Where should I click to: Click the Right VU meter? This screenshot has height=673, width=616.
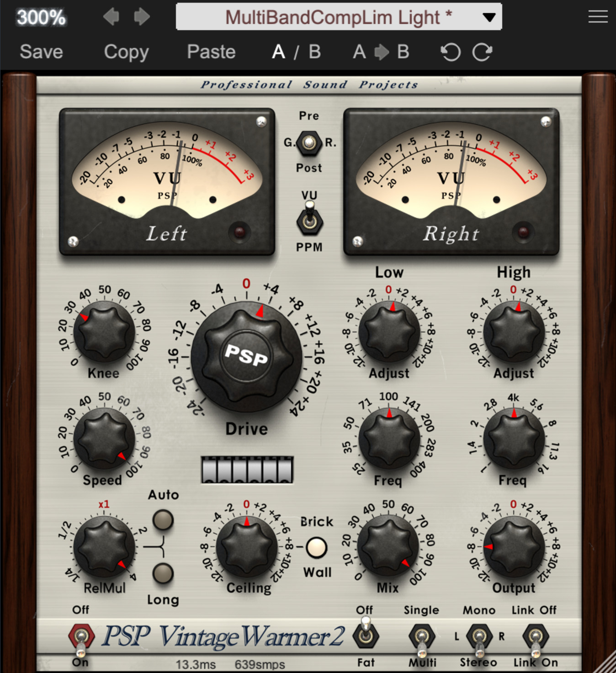click(x=451, y=181)
